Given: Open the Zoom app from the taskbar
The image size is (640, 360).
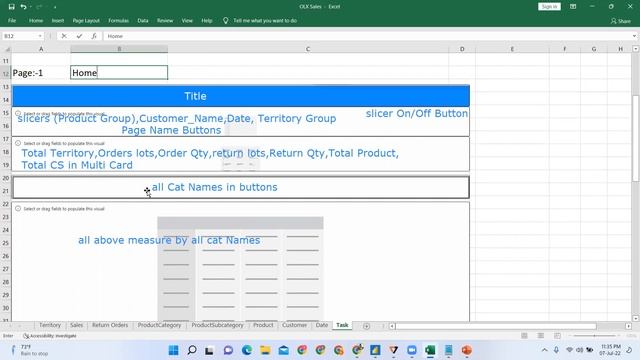Looking at the screenshot, I should [x=412, y=350].
